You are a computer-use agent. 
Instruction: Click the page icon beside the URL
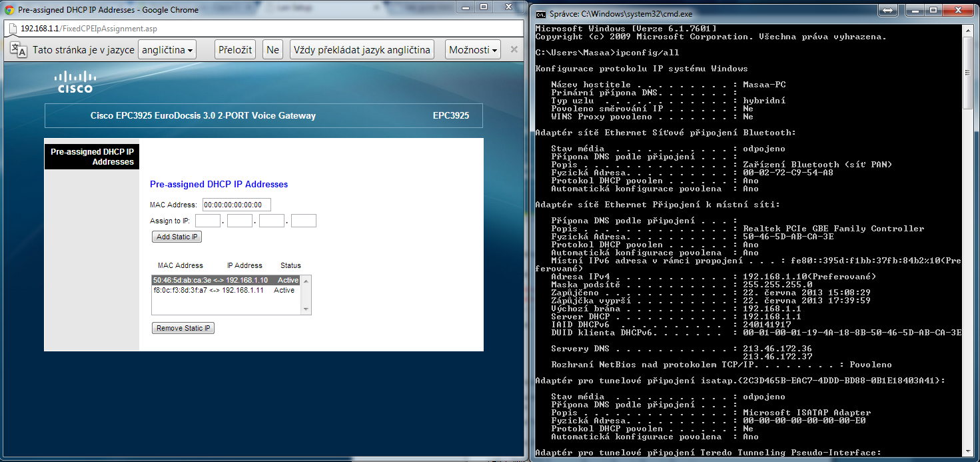(13, 29)
